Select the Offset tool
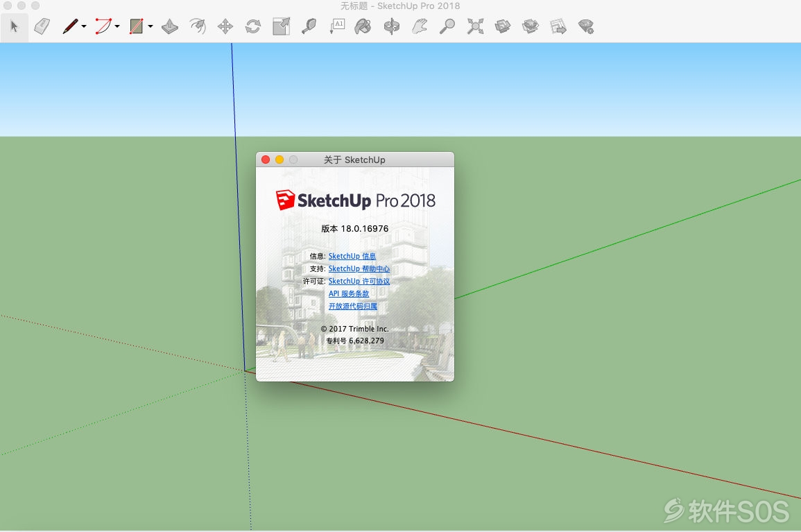 coord(198,26)
